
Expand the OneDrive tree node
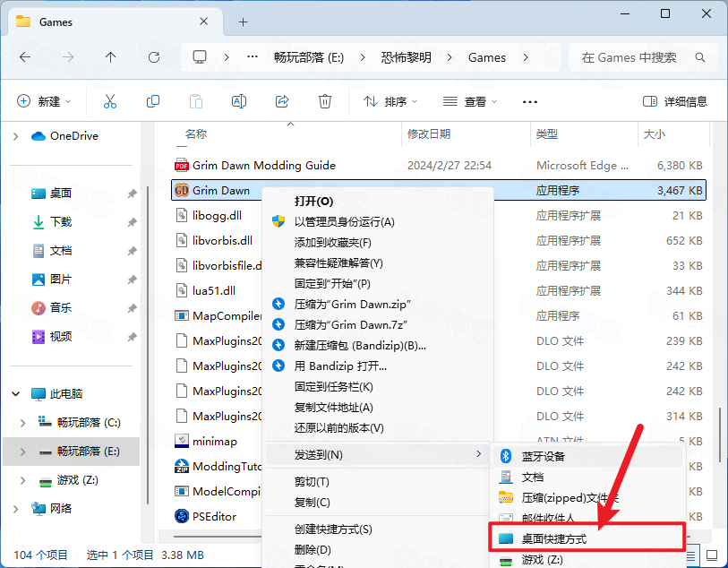point(16,136)
